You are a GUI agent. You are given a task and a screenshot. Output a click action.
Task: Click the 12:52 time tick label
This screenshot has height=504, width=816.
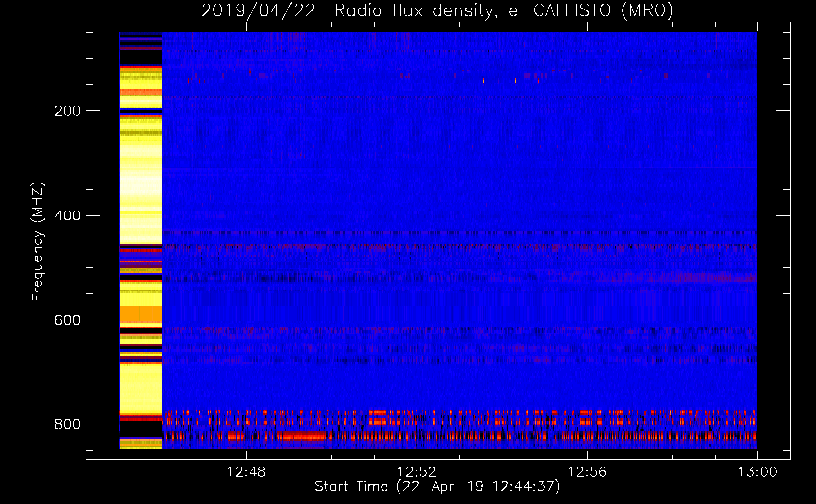tap(417, 472)
